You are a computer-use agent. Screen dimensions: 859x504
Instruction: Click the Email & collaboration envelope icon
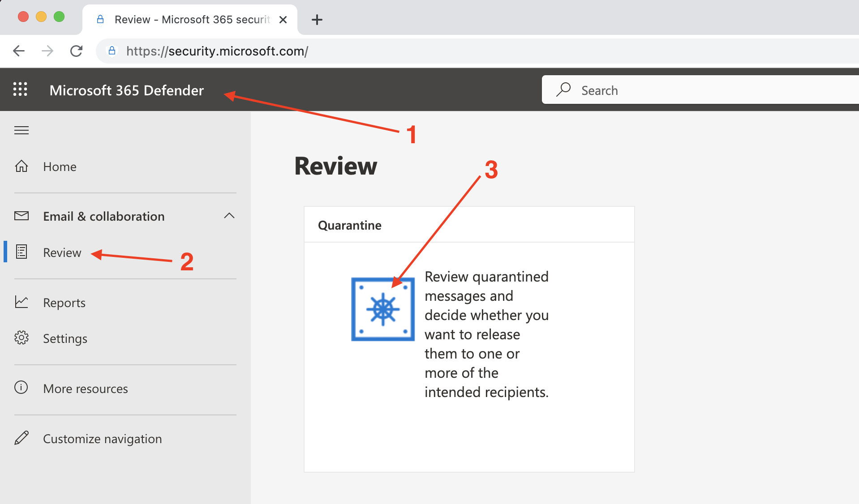21,216
